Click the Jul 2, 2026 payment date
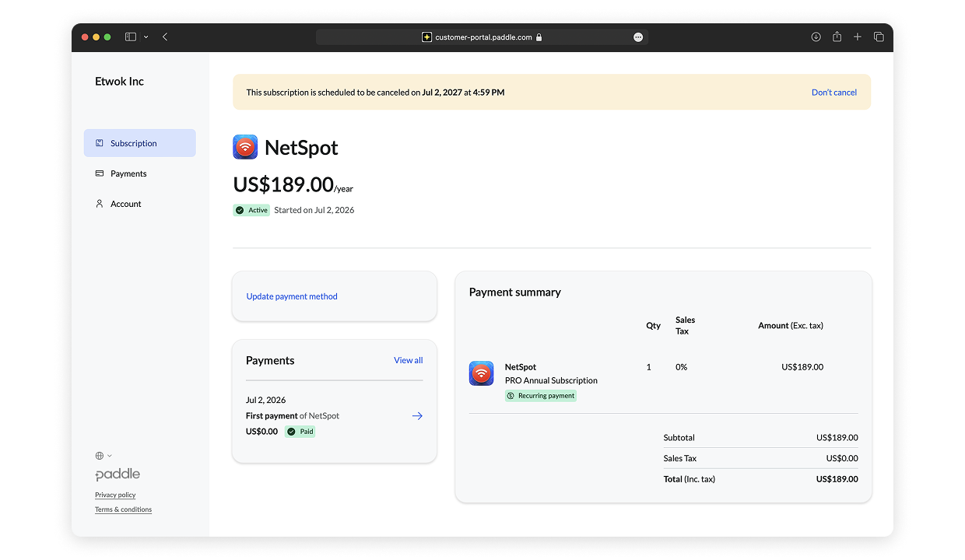This screenshot has height=560, width=965. tap(265, 400)
